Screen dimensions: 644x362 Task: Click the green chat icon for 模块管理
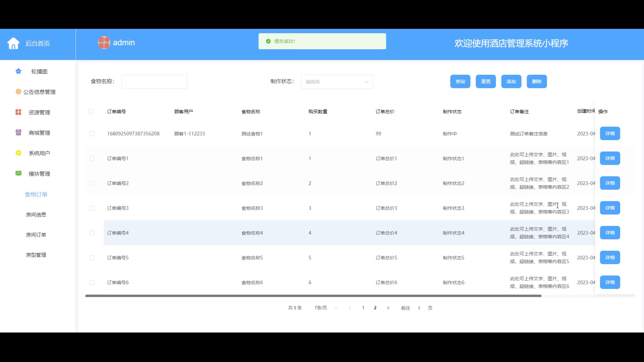point(18,173)
